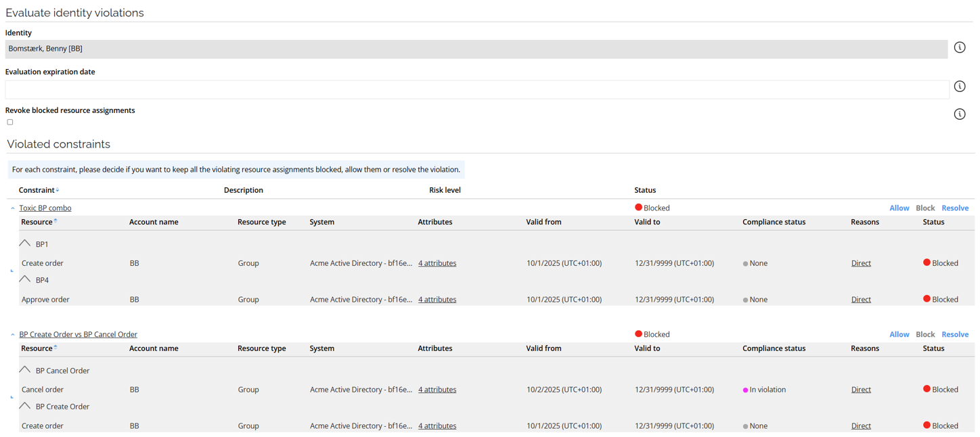
Task: Click info icon for Revoke blocked resource assignments
Action: click(959, 114)
